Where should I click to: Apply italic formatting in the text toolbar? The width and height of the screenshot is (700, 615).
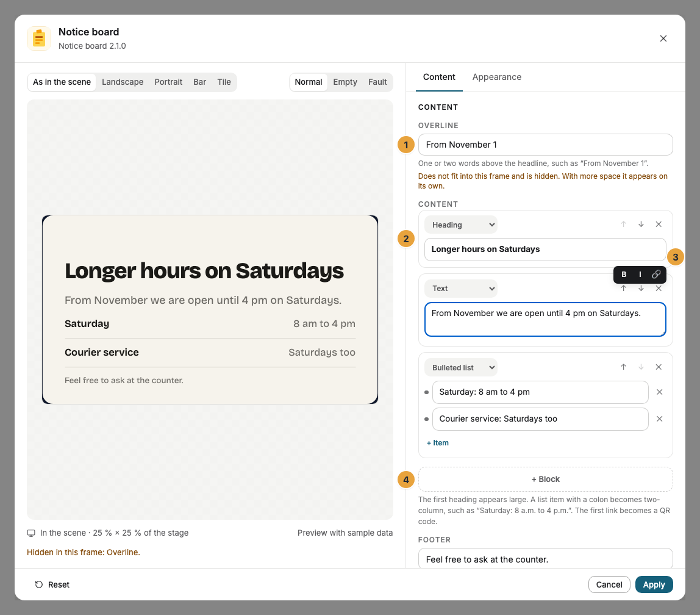point(640,275)
